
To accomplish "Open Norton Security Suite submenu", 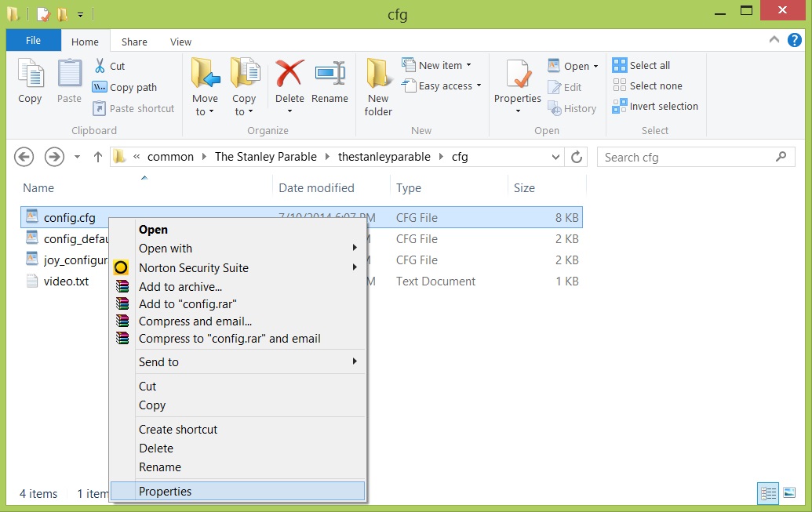I will (x=238, y=267).
